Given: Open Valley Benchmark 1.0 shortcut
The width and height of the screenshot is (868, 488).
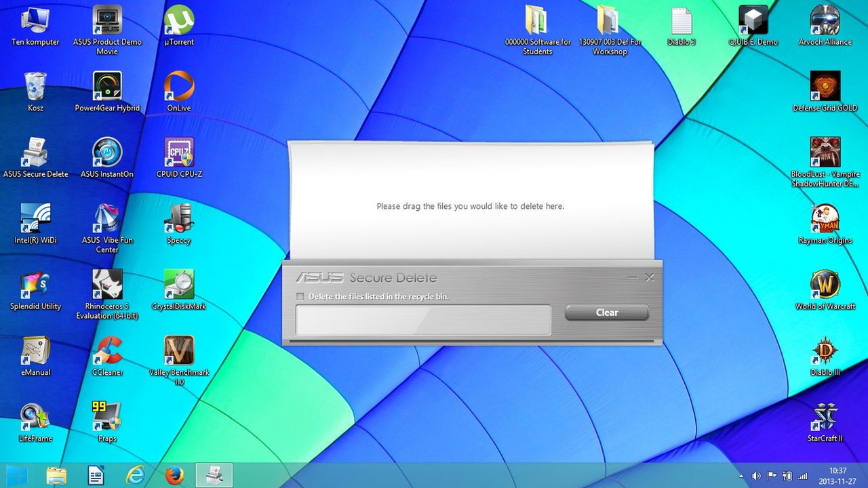Looking at the screenshot, I should [179, 361].
